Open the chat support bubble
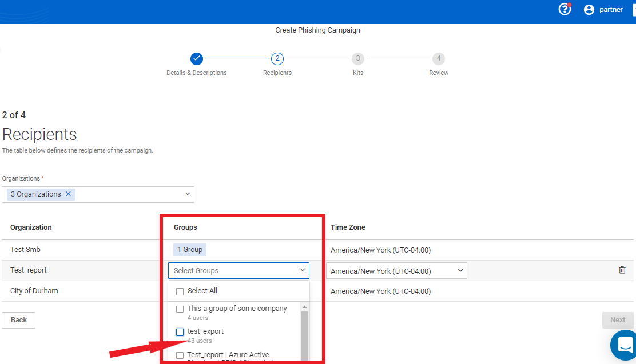Image resolution: width=636 pixels, height=364 pixels. 625,345
